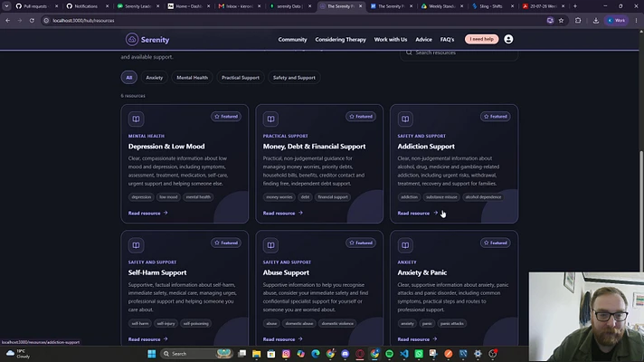This screenshot has height=362, width=644.
Task: Open the Work profile menu in Chrome
Action: pyautogui.click(x=616, y=20)
